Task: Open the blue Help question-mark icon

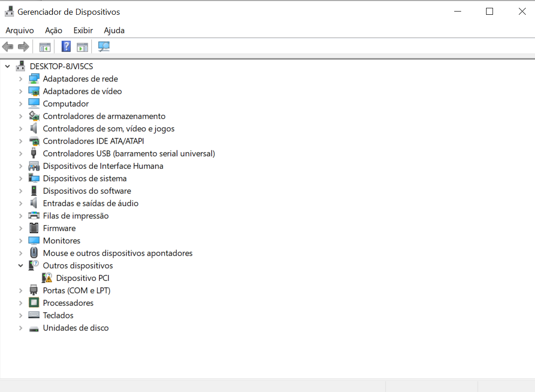Action: point(66,47)
